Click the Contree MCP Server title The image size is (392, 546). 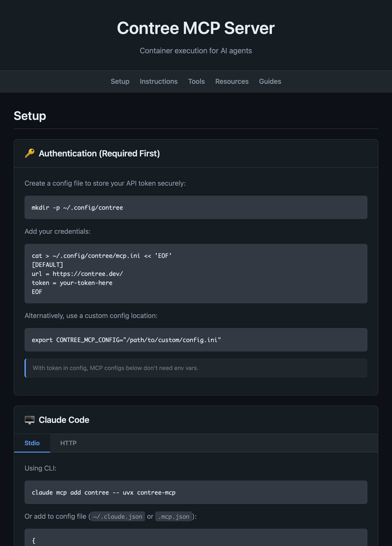click(196, 28)
